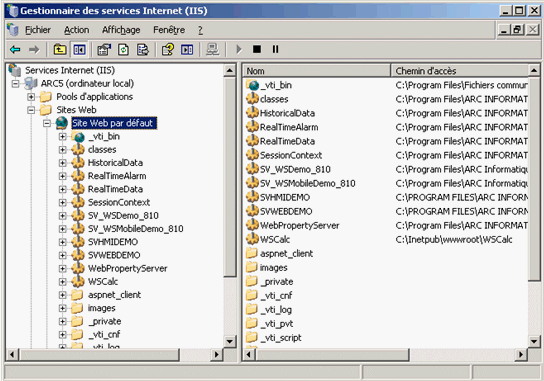Viewport: 544px width, 381px height.
Task: Select Sites Web in the tree
Action: click(x=76, y=110)
